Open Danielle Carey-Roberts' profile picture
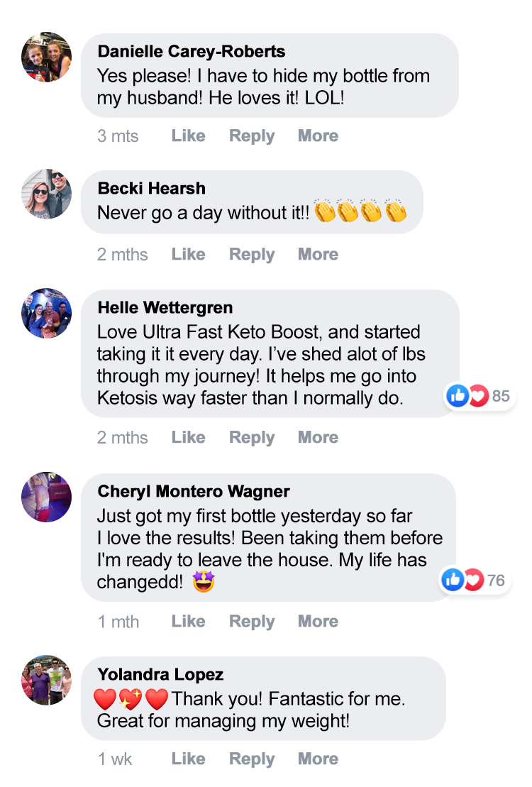This screenshot has height=787, width=532. tap(46, 57)
